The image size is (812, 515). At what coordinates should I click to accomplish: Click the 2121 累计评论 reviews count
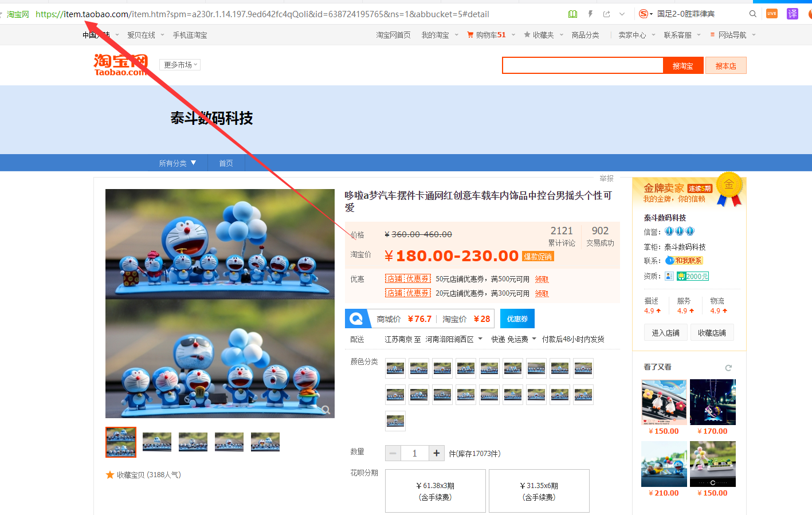[x=562, y=235]
